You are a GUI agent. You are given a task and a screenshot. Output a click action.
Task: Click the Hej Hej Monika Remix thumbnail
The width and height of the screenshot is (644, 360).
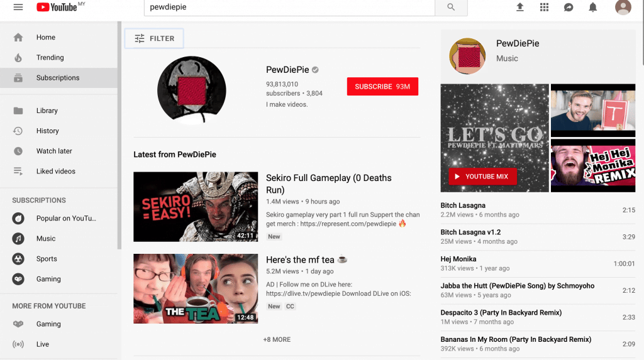(x=593, y=165)
